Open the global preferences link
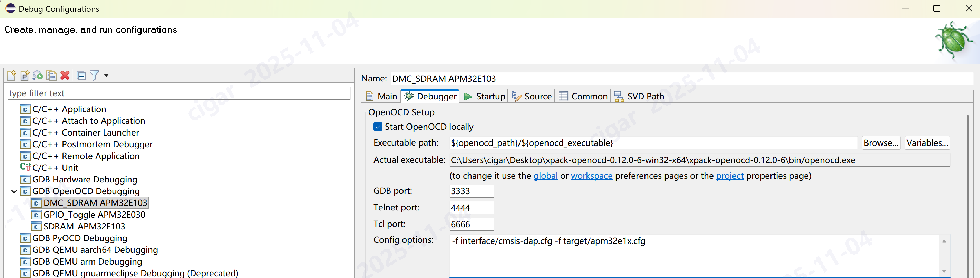Viewport: 980px width, 278px height. [545, 176]
